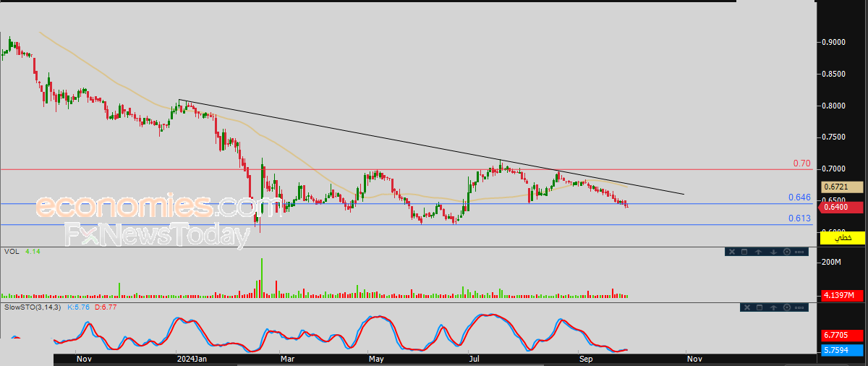Click the yellow خطي scale label
This screenshot has width=868, height=366.
click(x=842, y=237)
